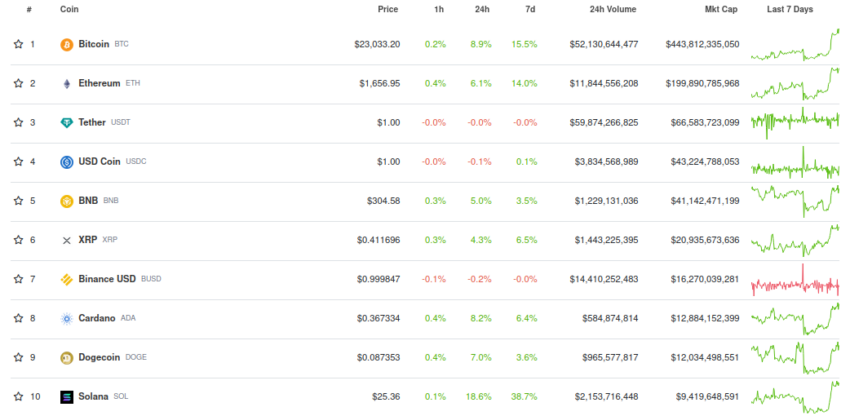Click the Cardano logo icon
The width and height of the screenshot is (850, 416).
click(x=67, y=319)
